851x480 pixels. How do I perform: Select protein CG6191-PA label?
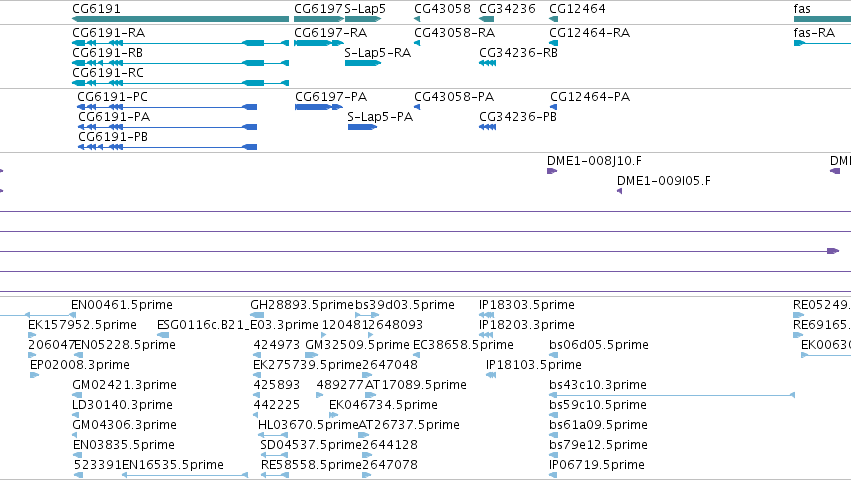pos(114,117)
